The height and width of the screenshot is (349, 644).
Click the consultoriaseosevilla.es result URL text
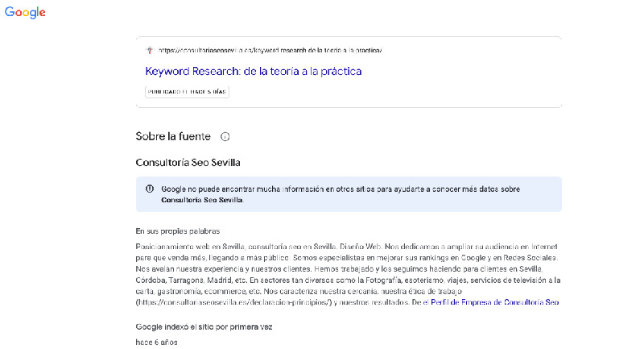tap(270, 51)
